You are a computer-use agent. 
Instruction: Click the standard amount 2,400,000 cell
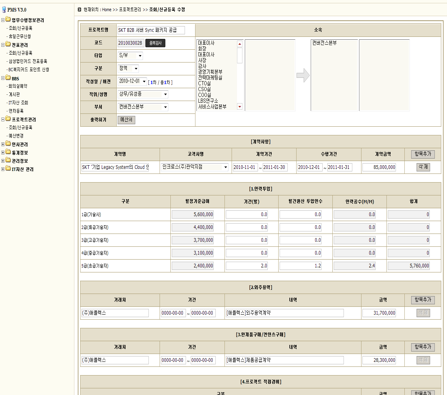point(193,266)
